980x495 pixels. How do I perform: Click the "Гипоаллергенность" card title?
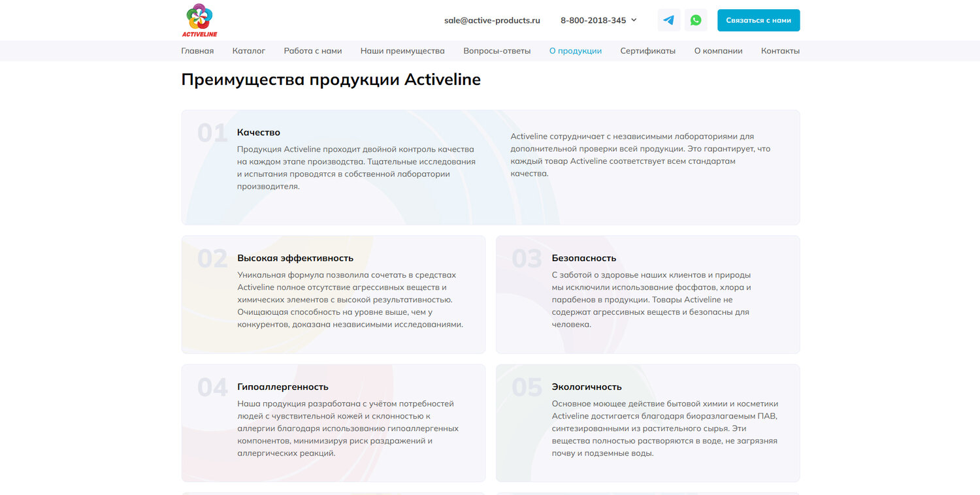(283, 387)
